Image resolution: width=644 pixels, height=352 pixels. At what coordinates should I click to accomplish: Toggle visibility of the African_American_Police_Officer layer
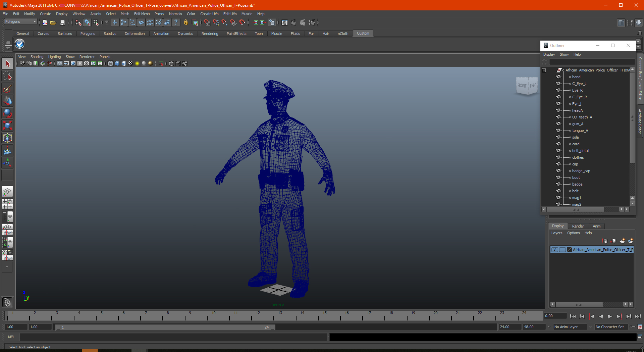[x=555, y=250]
